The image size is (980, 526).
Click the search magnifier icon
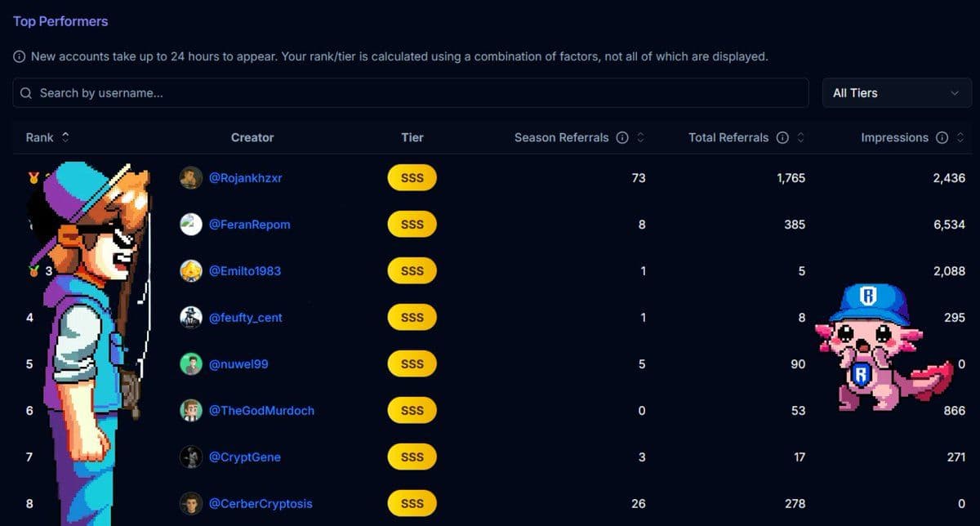[x=27, y=93]
